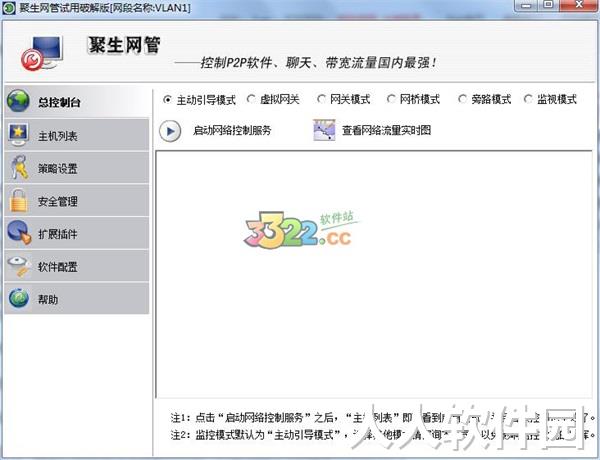Click the green refresh icon for 帮助
Image resolution: width=600 pixels, height=460 pixels.
point(19,298)
